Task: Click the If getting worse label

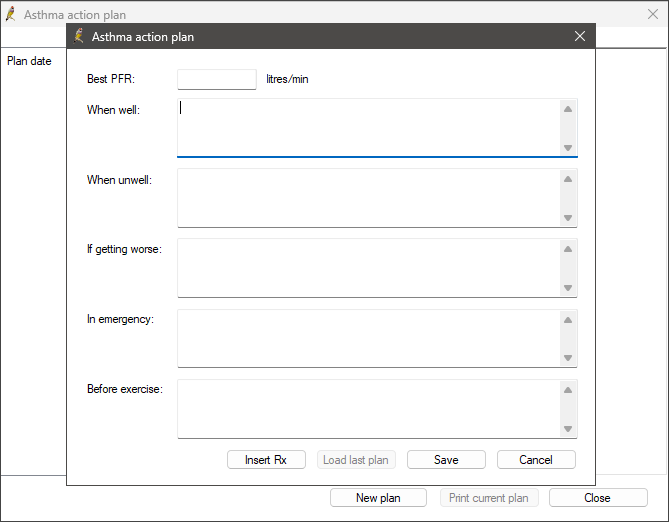Action: coord(125,249)
